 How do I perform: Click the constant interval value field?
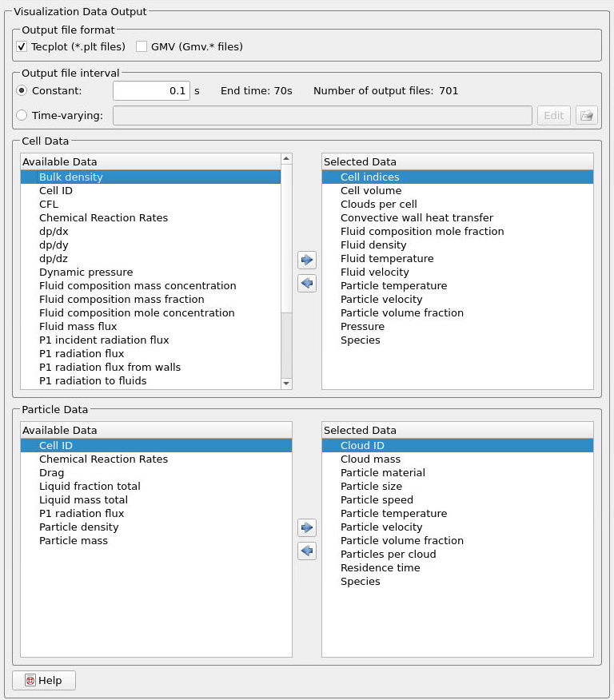point(151,91)
